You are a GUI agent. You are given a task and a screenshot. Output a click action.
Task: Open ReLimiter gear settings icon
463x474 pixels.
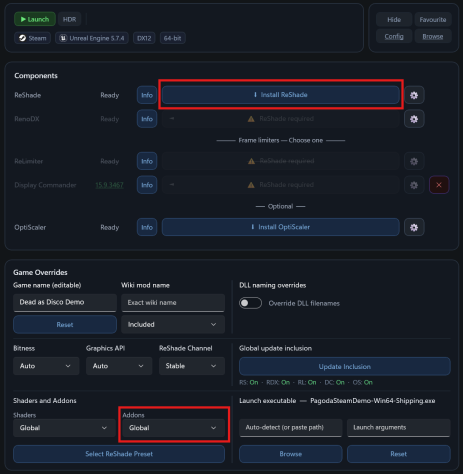[414, 161]
